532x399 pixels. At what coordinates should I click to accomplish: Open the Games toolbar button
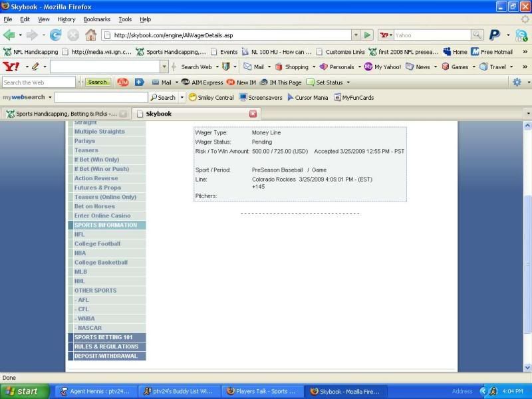click(456, 67)
